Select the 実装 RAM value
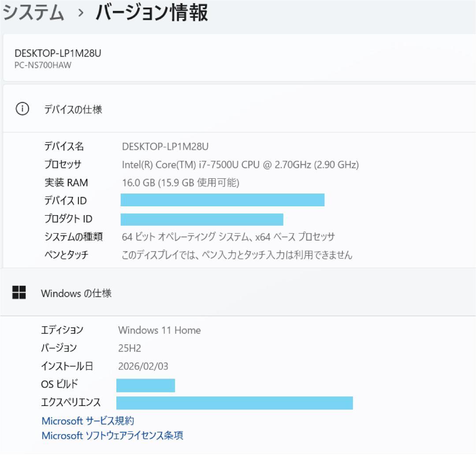The image size is (476, 462). [x=181, y=183]
